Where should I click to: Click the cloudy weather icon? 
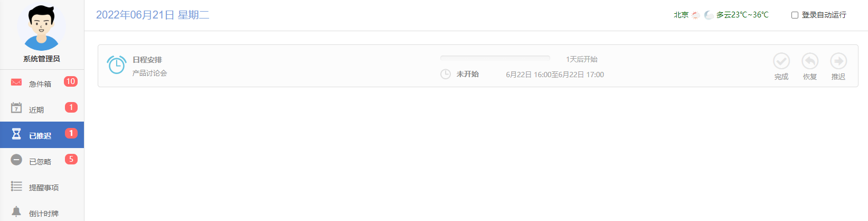709,15
